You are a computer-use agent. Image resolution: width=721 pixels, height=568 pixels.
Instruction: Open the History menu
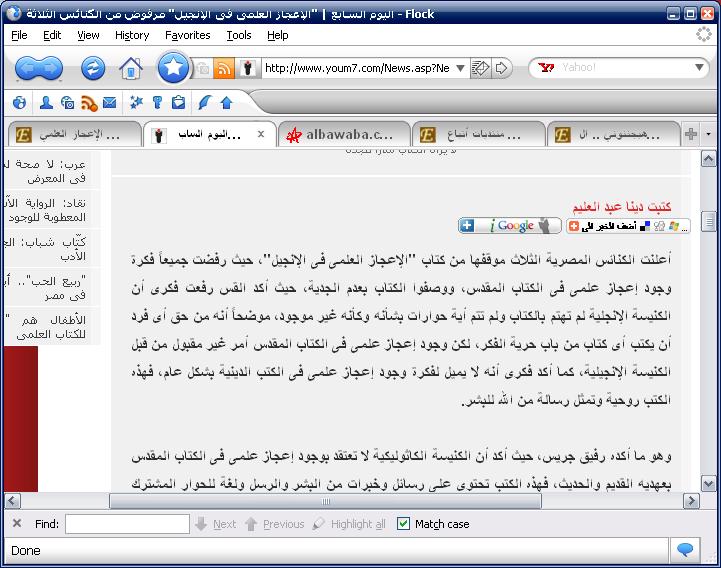(131, 35)
